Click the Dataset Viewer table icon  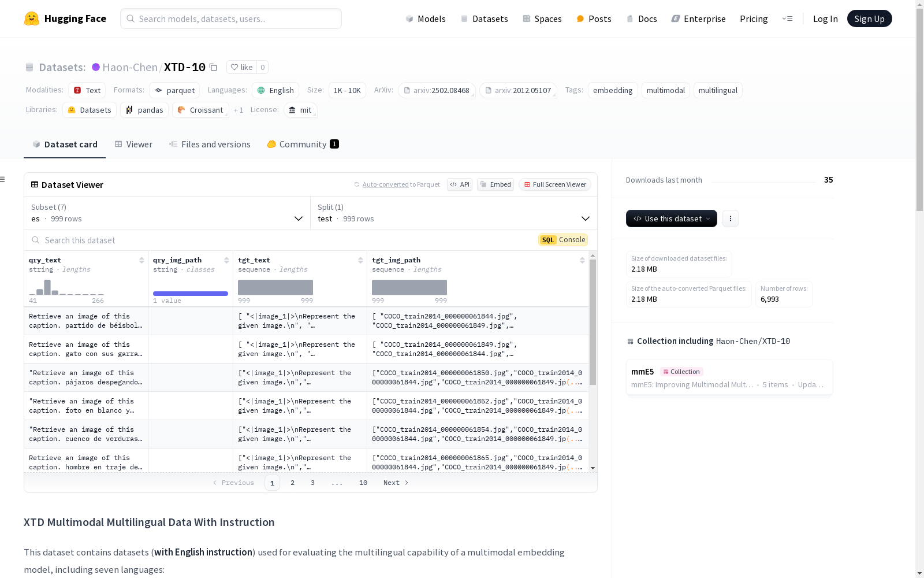[x=35, y=184]
